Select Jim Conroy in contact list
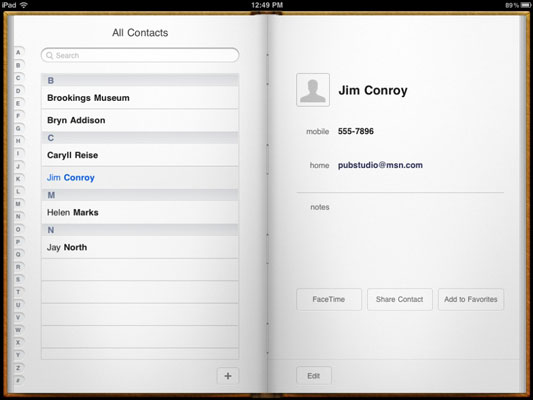The image size is (533, 400). (x=140, y=178)
